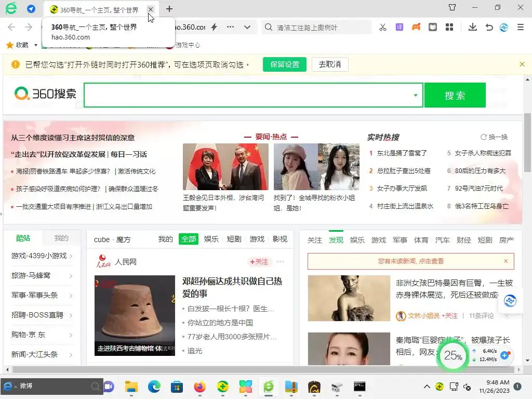Open Microsoft Store from the taskbar
Image resolution: width=532 pixels, height=399 pixels.
[x=177, y=387]
